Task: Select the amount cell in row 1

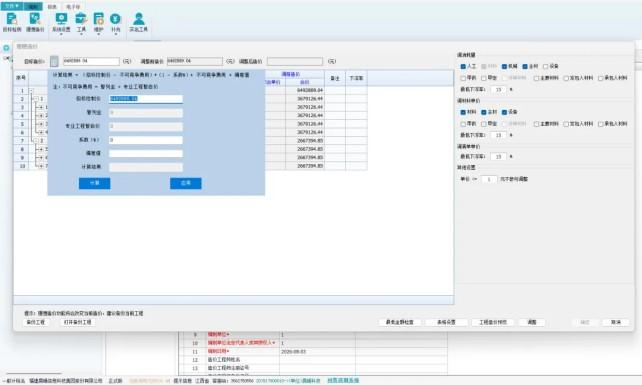Action: pos(305,90)
